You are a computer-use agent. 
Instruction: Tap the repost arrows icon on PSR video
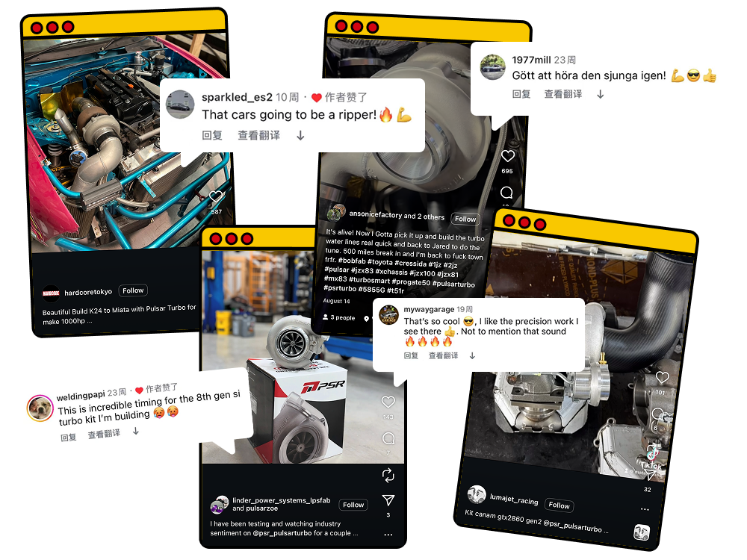click(x=388, y=475)
